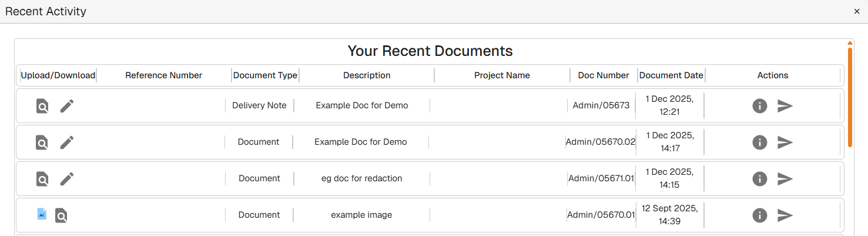Image resolution: width=868 pixels, height=236 pixels.
Task: Edit the Delivery Note Admin/05673 document
Action: (67, 106)
